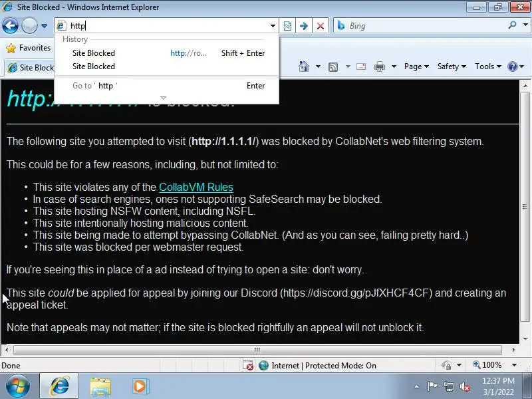Click the RSS Feeds icon
Viewport: 532px width, 399px height.
point(333,67)
